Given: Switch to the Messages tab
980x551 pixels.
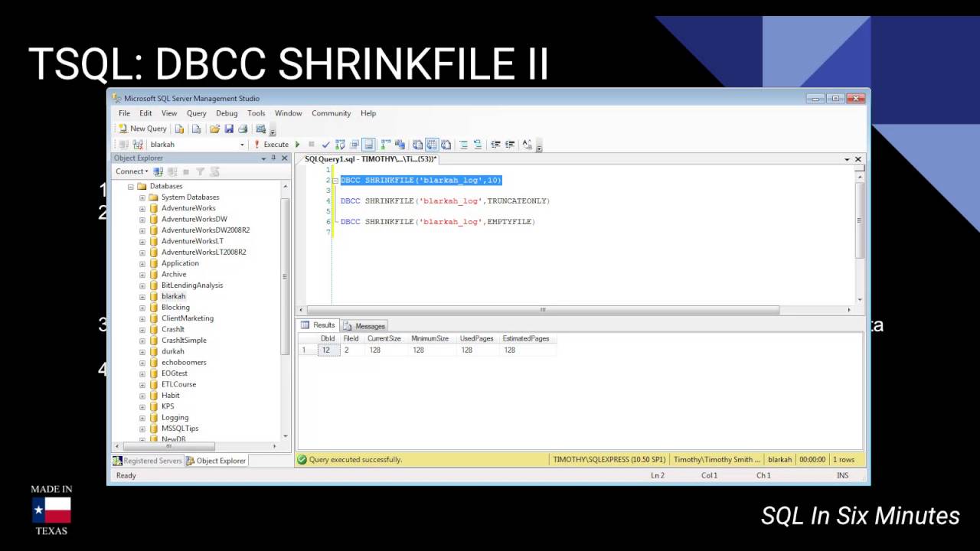Looking at the screenshot, I should [x=364, y=326].
